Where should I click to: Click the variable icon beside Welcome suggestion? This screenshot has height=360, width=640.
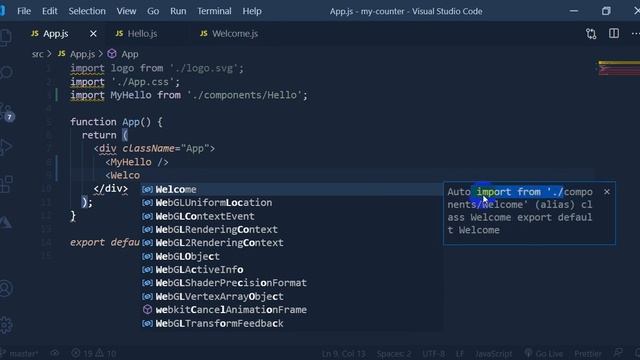point(147,189)
